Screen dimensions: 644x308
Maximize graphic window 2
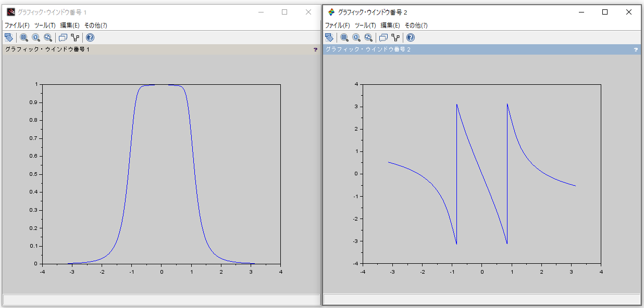coord(605,12)
